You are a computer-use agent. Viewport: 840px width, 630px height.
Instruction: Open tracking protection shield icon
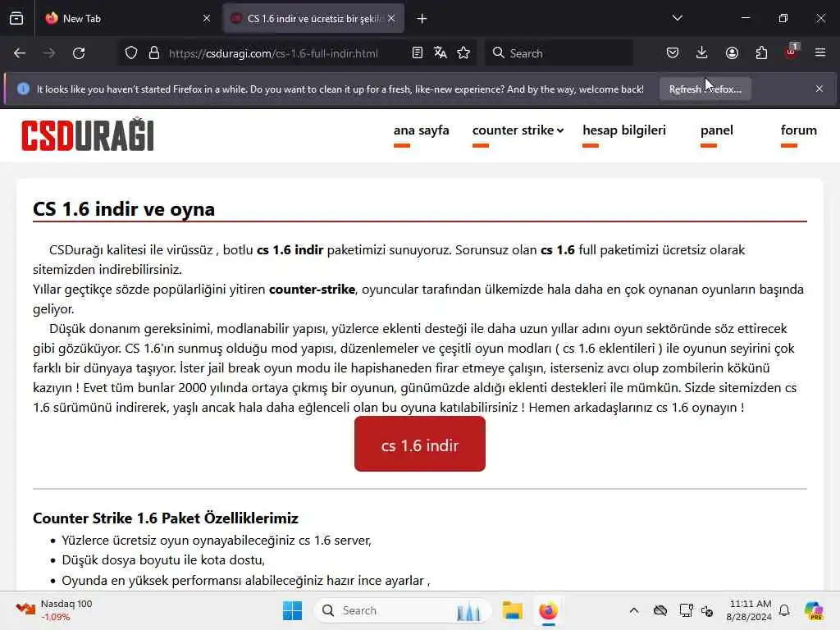click(x=131, y=53)
